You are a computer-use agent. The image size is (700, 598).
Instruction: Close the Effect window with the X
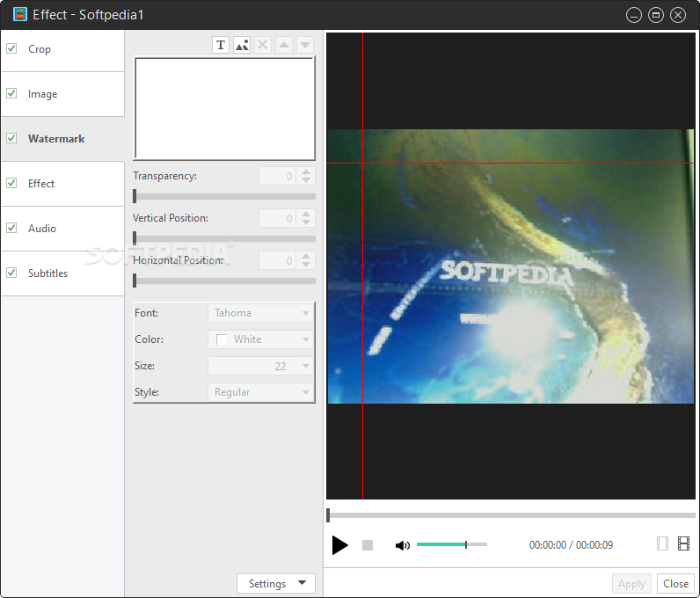tap(678, 15)
